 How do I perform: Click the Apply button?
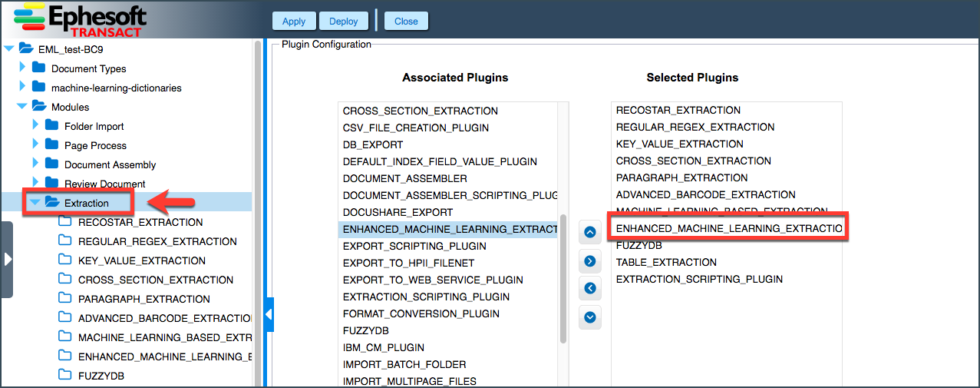[294, 22]
